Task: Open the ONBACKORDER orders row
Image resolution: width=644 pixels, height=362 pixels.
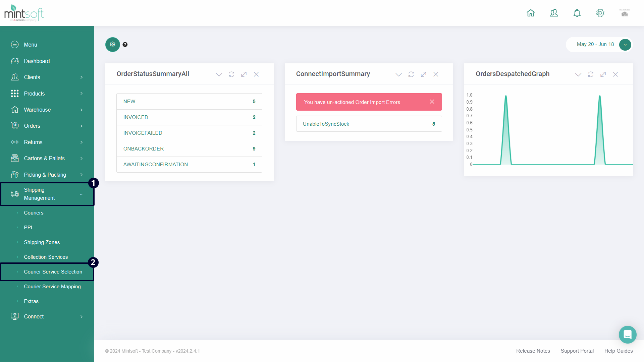Action: [x=189, y=149]
